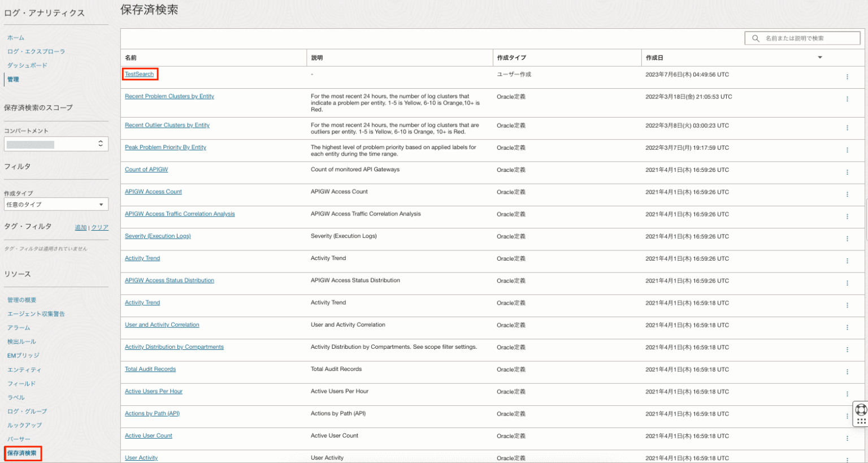The height and width of the screenshot is (463, 868).
Task: Toggle sort arrow on creation date column
Action: pyautogui.click(x=819, y=58)
